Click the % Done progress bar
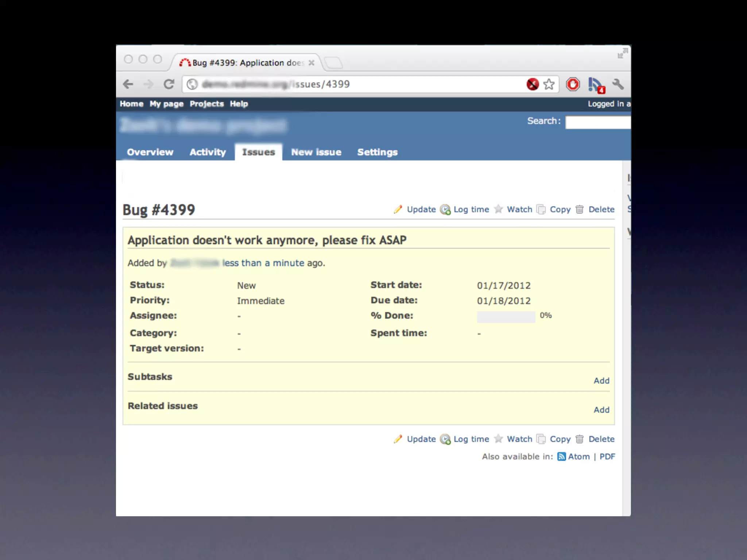 tap(506, 316)
